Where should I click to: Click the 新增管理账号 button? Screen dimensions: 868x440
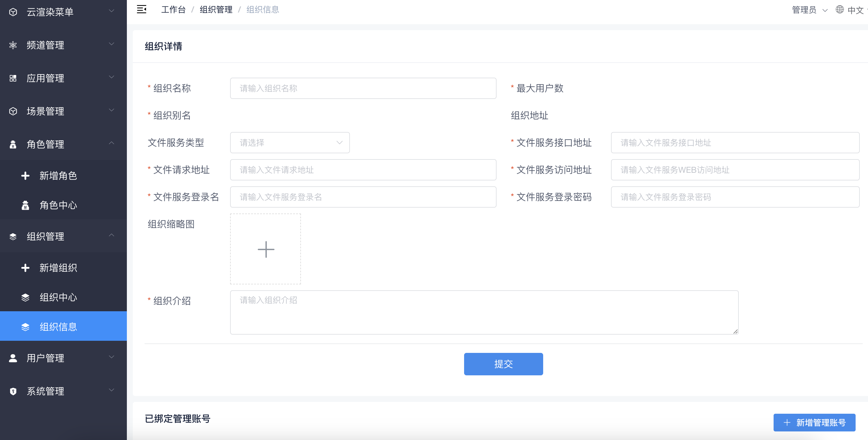point(814,423)
